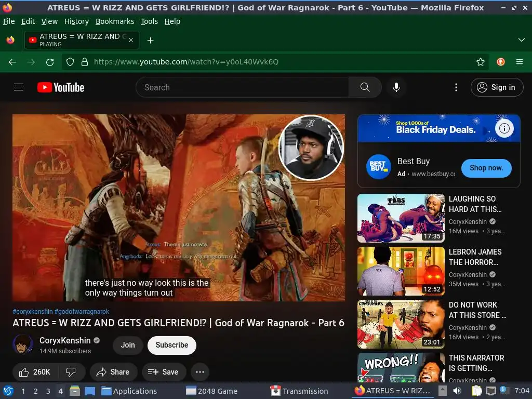Go to the YouTube home logo

(x=61, y=87)
